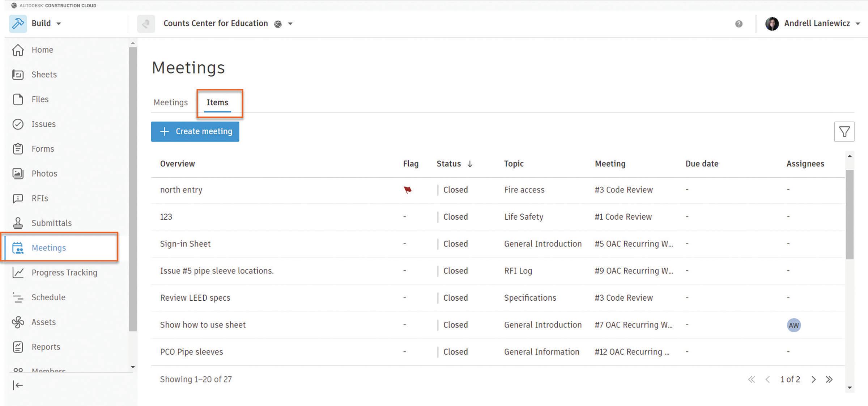
Task: Click the table vertical scrollbar thumb
Action: pos(850,215)
